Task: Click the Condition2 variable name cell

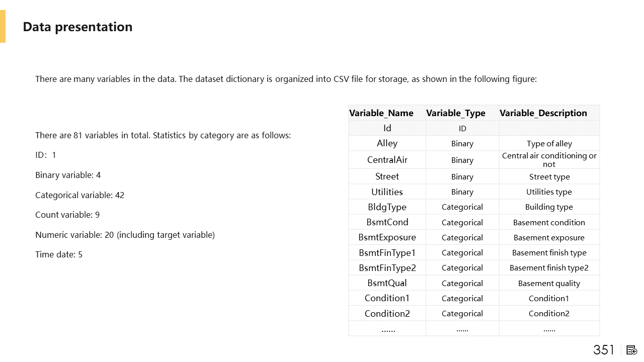Action: tap(387, 313)
